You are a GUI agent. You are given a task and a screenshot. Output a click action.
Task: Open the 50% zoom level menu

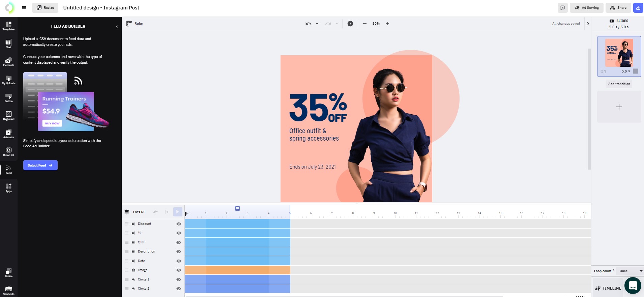376,24
